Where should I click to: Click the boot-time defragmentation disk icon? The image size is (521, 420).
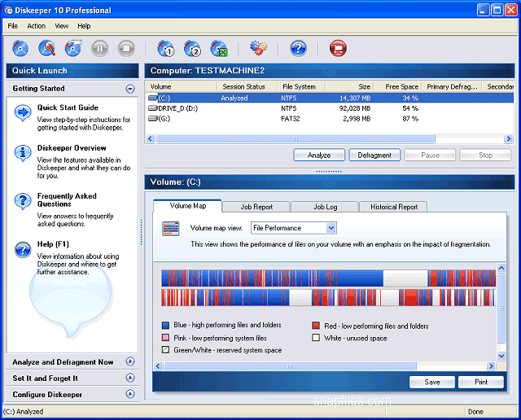(x=219, y=49)
